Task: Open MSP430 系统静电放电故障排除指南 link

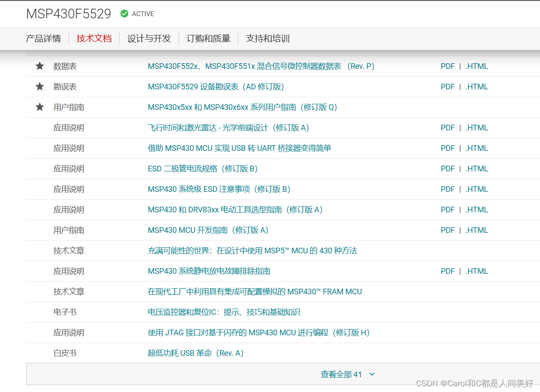Action: click(x=209, y=271)
